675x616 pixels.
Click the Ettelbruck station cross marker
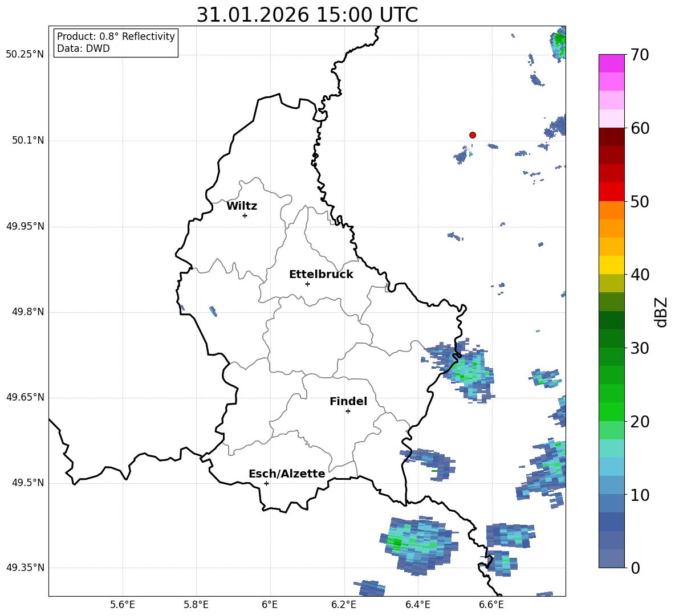307,284
